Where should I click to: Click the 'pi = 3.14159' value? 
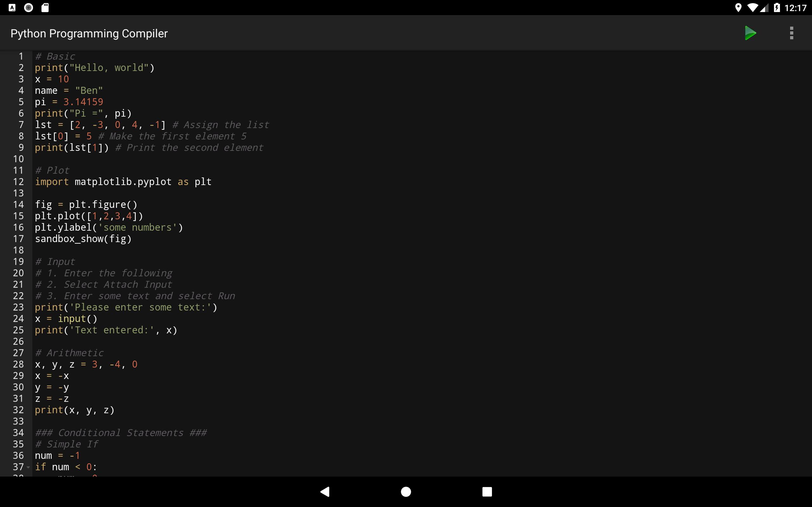coord(69,102)
